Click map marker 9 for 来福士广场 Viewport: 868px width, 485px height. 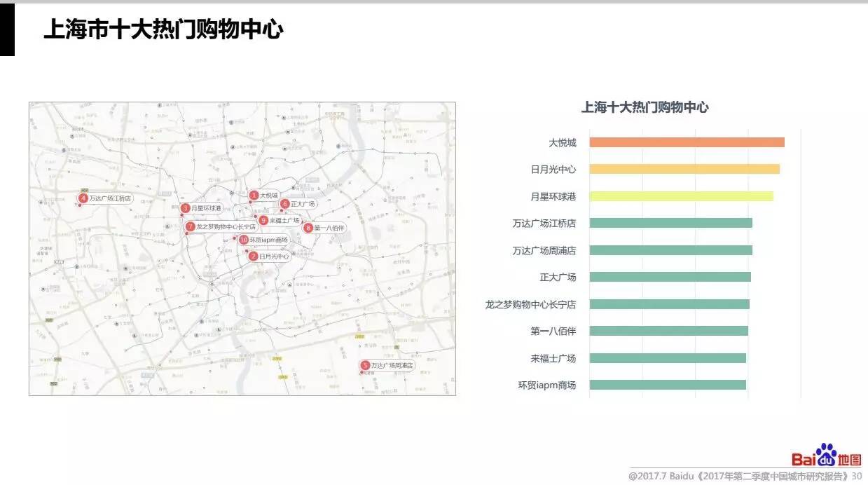[263, 220]
